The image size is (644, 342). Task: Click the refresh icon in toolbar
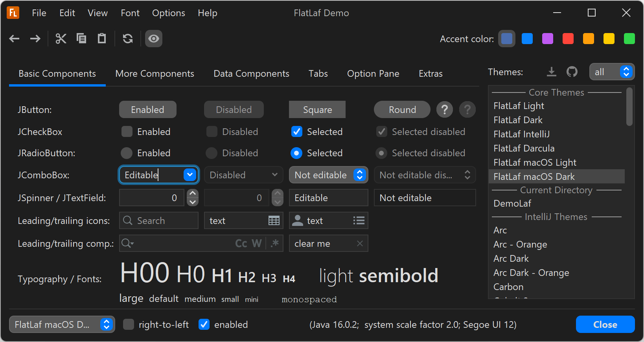click(x=128, y=39)
